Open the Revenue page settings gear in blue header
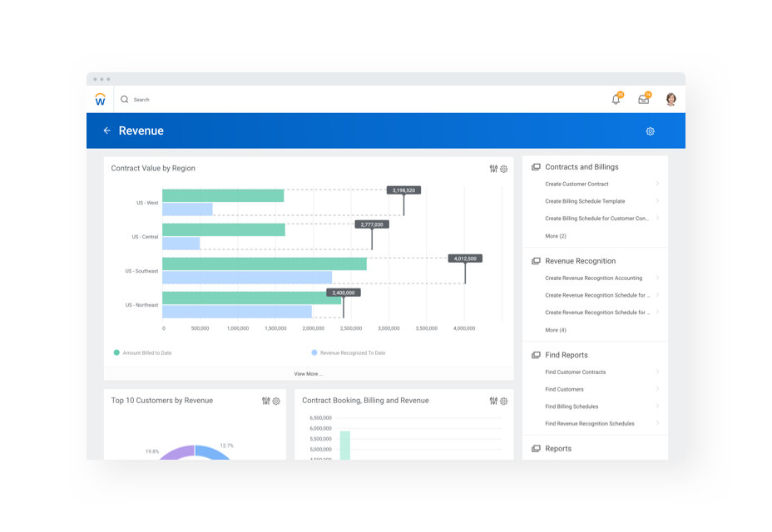The image size is (772, 532). click(650, 131)
